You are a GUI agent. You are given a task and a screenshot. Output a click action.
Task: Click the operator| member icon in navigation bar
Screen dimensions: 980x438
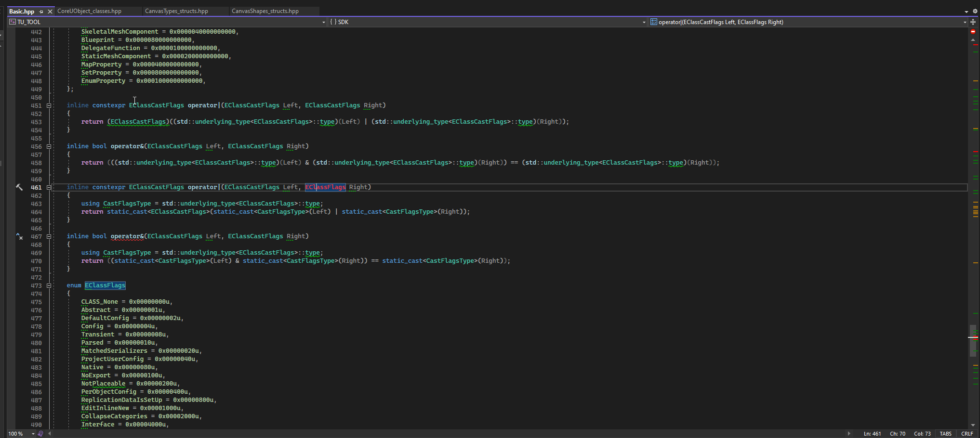pos(654,22)
